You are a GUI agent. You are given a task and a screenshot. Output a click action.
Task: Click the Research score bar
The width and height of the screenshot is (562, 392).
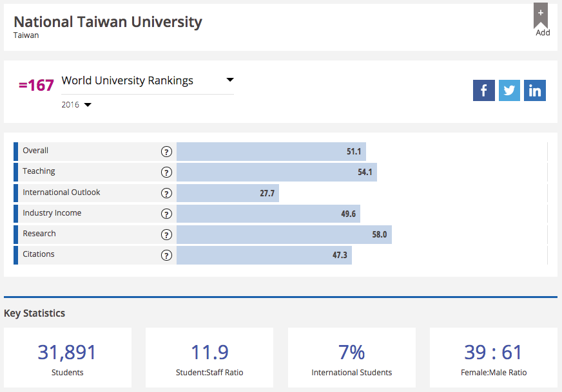click(284, 235)
